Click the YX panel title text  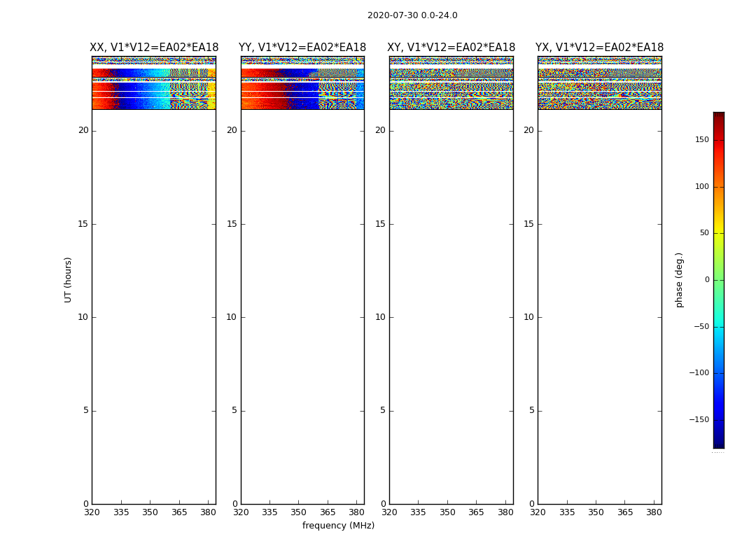[599, 48]
